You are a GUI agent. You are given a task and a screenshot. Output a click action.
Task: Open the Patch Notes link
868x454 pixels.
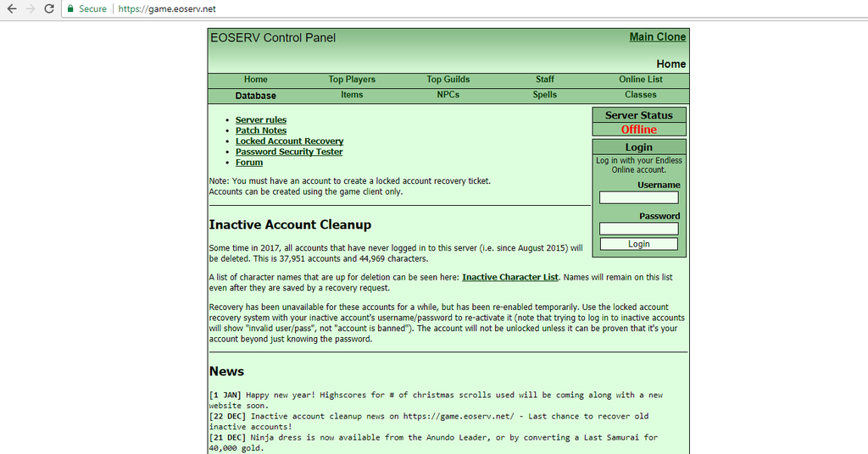point(261,130)
